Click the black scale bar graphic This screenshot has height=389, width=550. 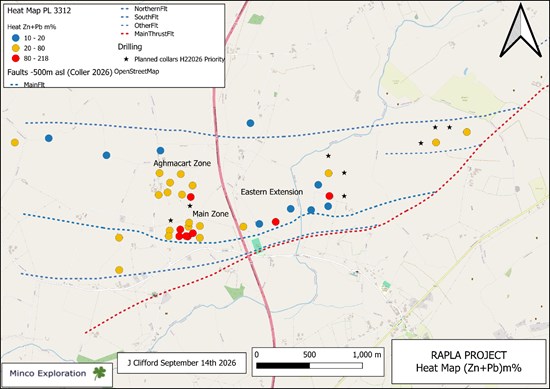tap(309, 366)
